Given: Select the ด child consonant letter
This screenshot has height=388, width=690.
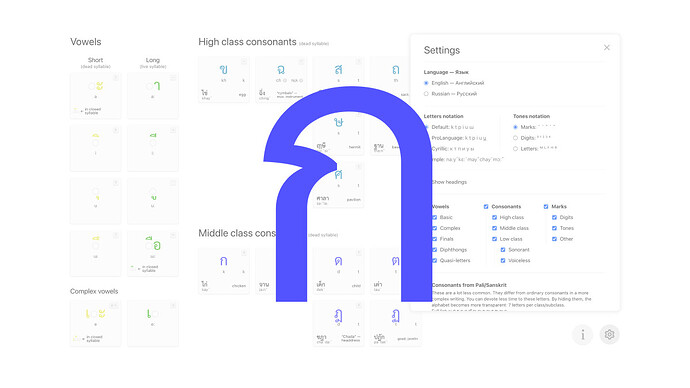Looking at the screenshot, I should pyautogui.click(x=338, y=261).
